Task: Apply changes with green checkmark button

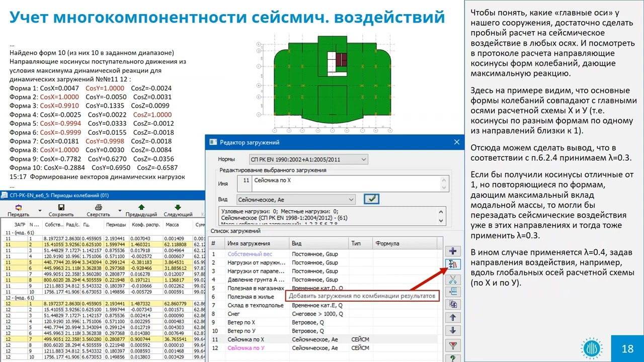Action: click(371, 199)
